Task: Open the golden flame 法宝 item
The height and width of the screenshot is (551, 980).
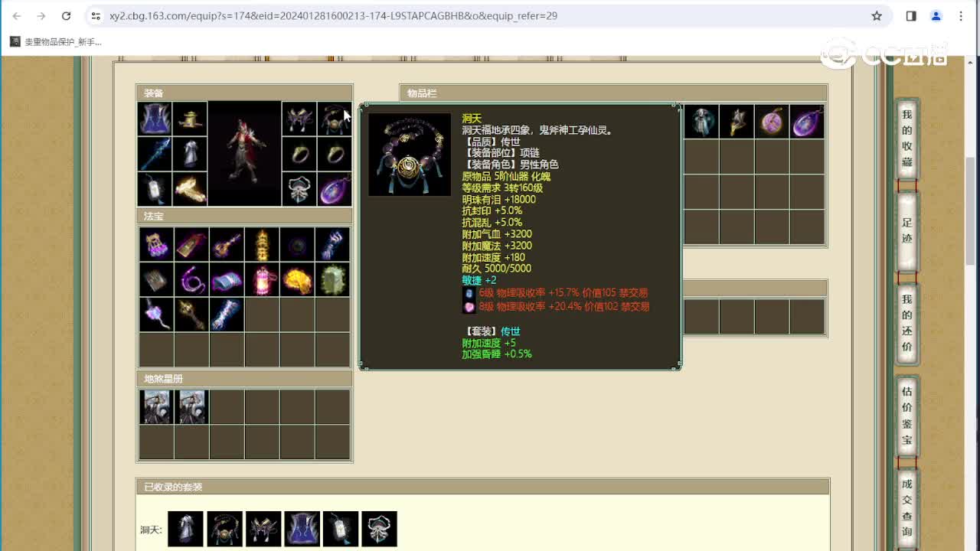Action: tap(297, 279)
